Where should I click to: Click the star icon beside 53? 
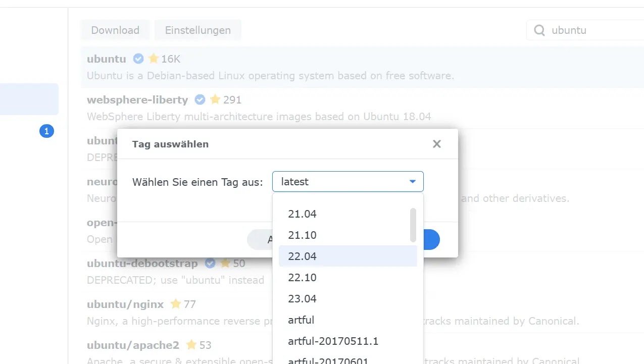coord(191,345)
